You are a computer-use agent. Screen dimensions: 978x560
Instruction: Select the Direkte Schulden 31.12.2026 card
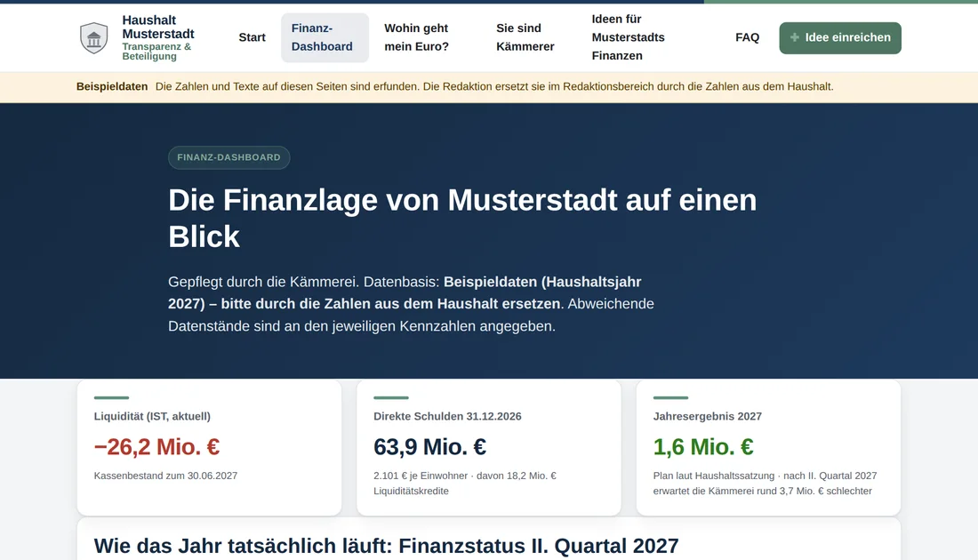[x=488, y=447]
